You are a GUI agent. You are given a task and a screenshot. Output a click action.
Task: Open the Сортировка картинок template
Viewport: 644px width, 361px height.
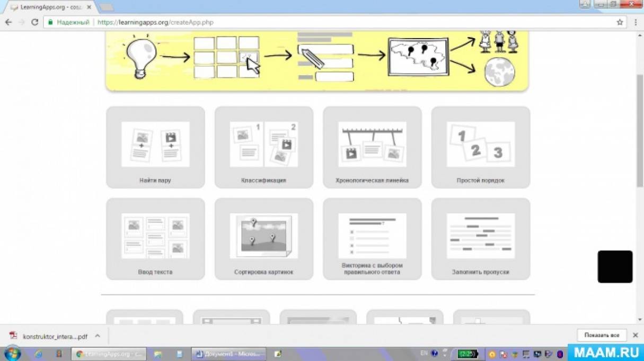(x=263, y=239)
